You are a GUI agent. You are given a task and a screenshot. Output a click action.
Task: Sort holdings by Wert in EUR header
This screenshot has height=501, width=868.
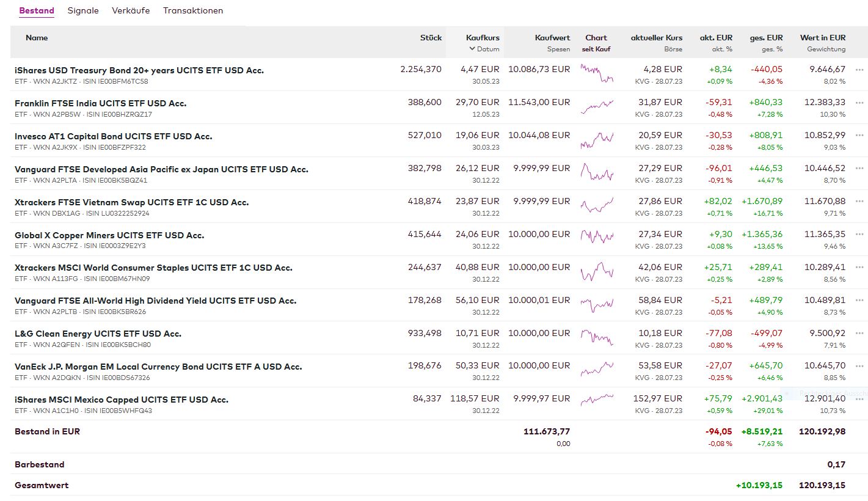click(822, 38)
